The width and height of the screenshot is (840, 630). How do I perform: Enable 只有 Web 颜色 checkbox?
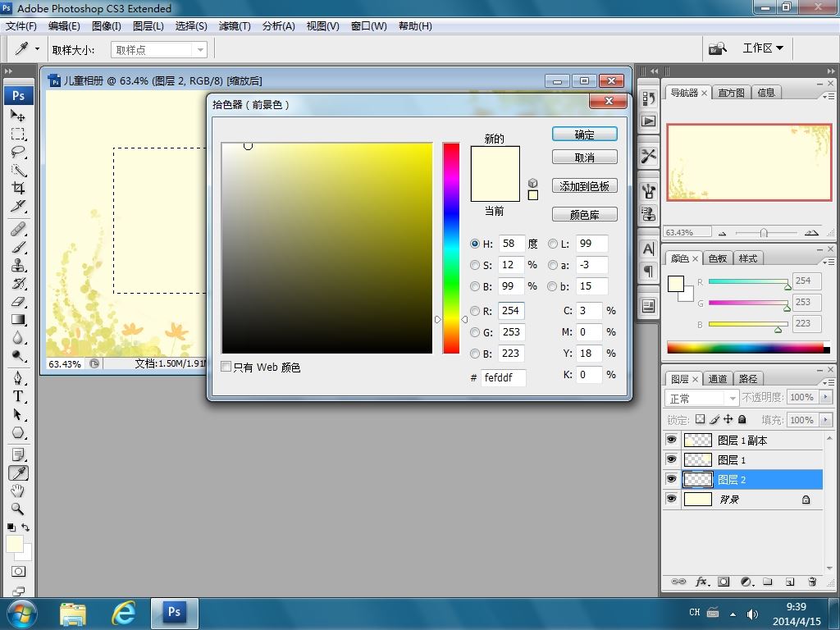point(226,367)
